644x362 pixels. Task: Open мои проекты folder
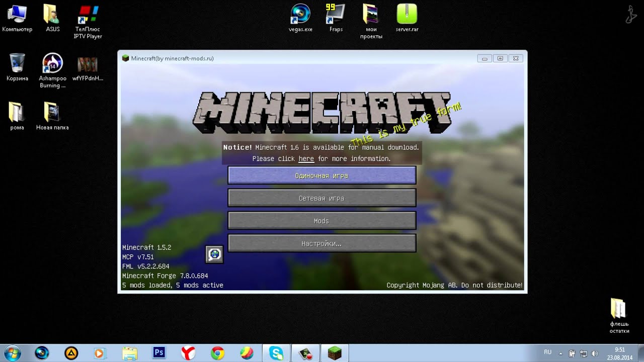coord(371,22)
